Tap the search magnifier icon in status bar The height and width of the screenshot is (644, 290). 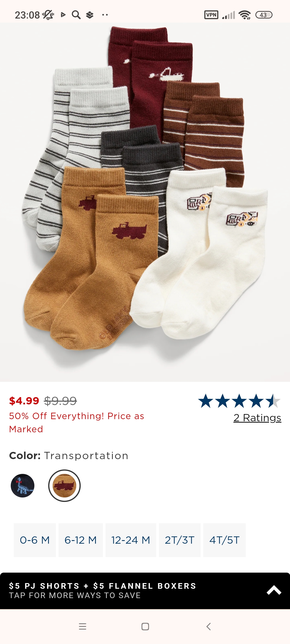click(76, 15)
